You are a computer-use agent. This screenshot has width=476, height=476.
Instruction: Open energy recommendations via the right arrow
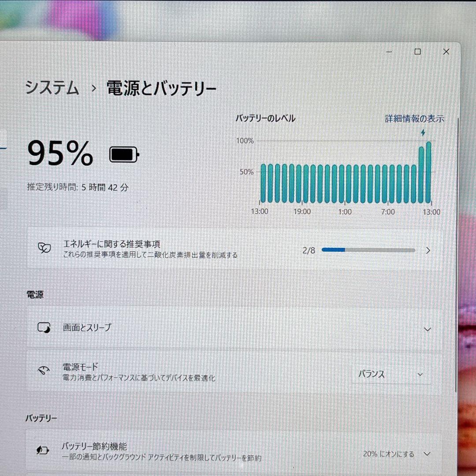click(428, 250)
